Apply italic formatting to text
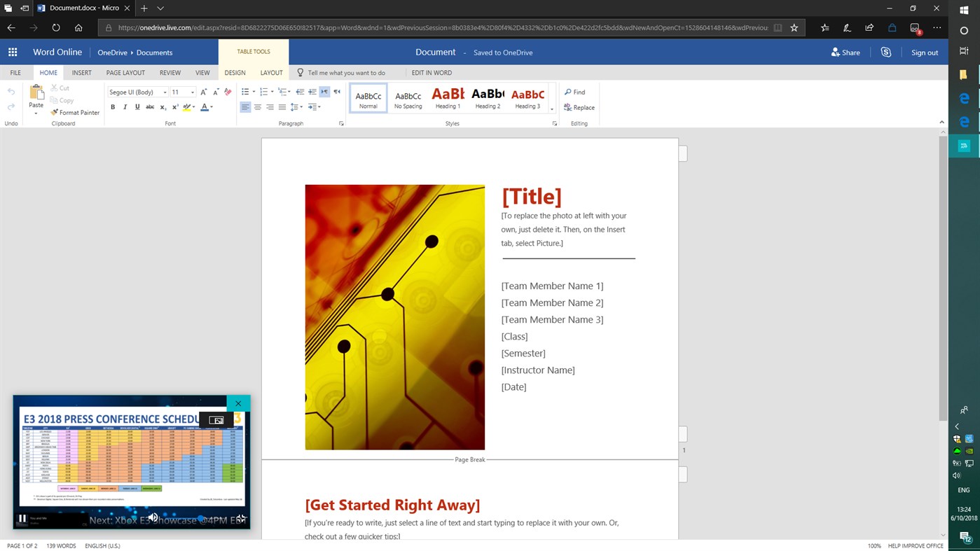980x551 pixels. [x=125, y=106]
